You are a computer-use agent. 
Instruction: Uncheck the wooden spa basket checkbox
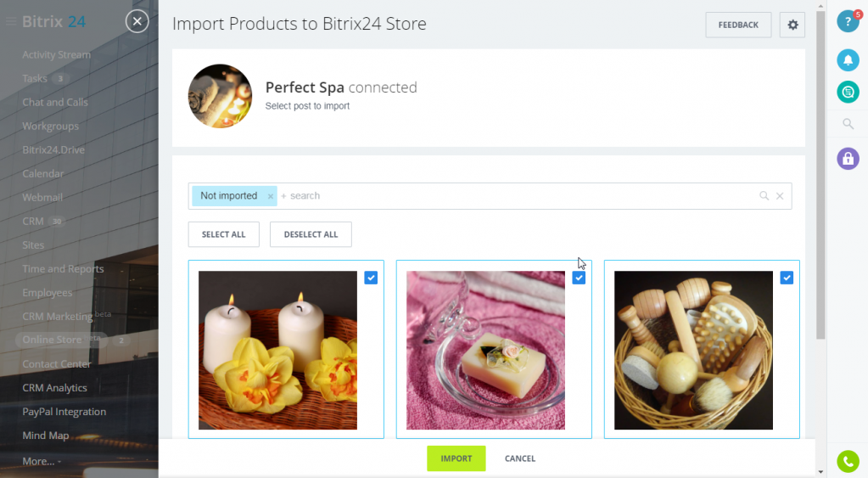[x=787, y=278]
